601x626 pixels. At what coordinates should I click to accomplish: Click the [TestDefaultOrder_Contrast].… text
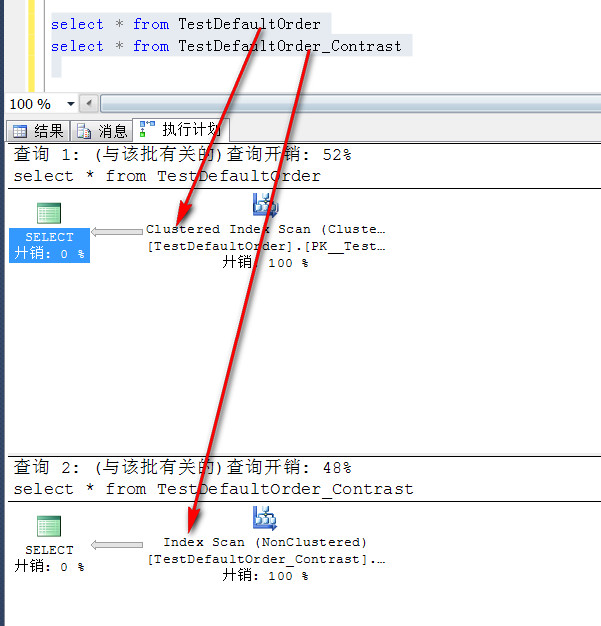[x=266, y=559]
